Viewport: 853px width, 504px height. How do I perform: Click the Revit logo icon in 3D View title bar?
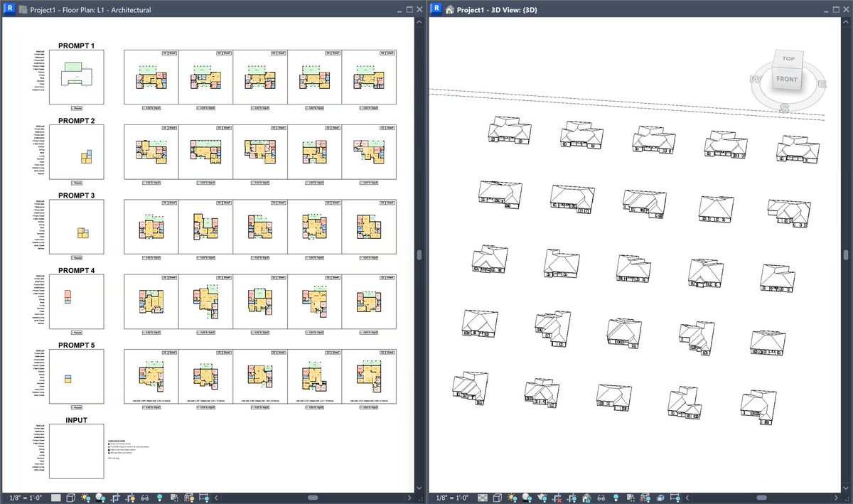(435, 9)
